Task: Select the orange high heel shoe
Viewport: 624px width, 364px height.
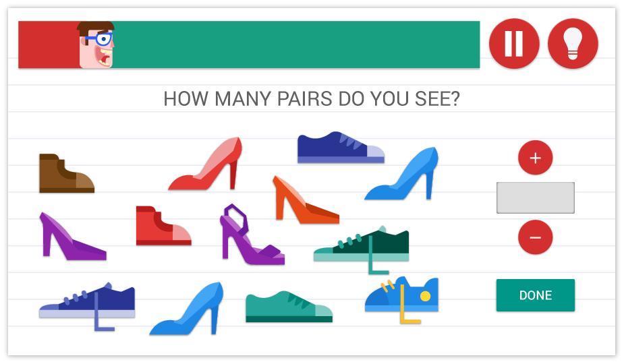Action: point(306,200)
